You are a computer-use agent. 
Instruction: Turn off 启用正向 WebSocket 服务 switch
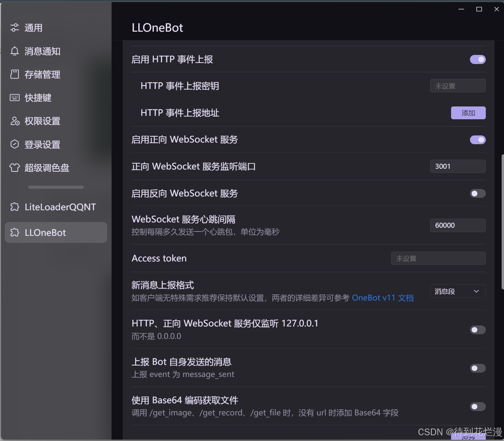(x=478, y=140)
